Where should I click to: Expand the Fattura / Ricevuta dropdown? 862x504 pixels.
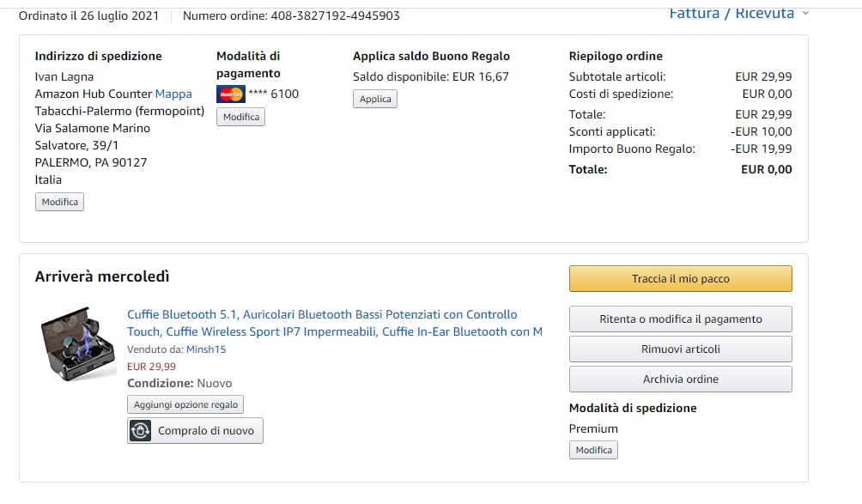click(739, 13)
